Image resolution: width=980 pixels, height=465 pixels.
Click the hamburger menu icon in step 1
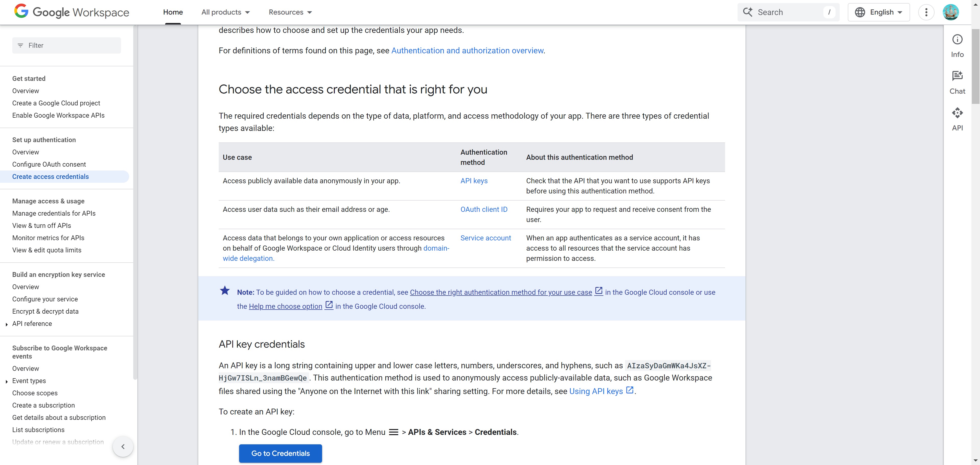[x=393, y=432]
